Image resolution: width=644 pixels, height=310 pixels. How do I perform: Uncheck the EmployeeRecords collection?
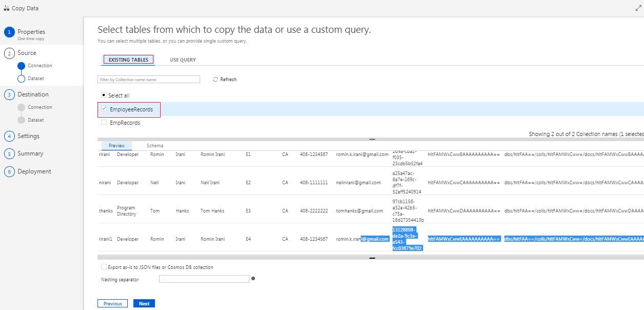coord(105,109)
